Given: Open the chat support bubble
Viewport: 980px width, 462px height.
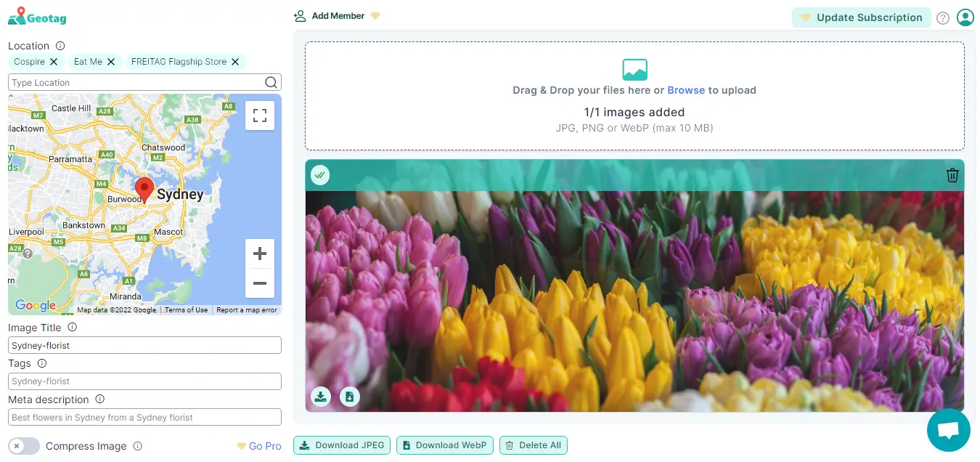Looking at the screenshot, I should pos(948,430).
